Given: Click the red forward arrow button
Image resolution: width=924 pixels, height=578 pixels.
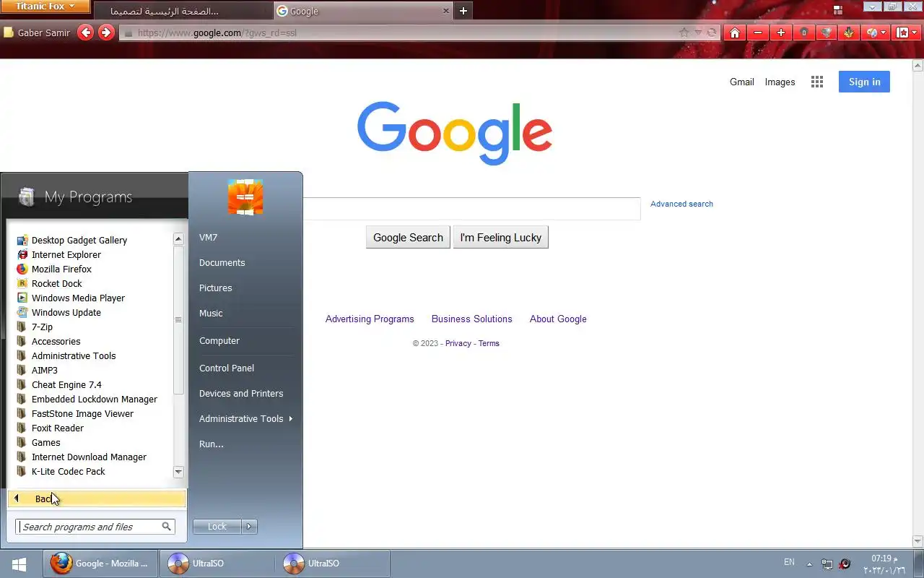Looking at the screenshot, I should tap(106, 33).
